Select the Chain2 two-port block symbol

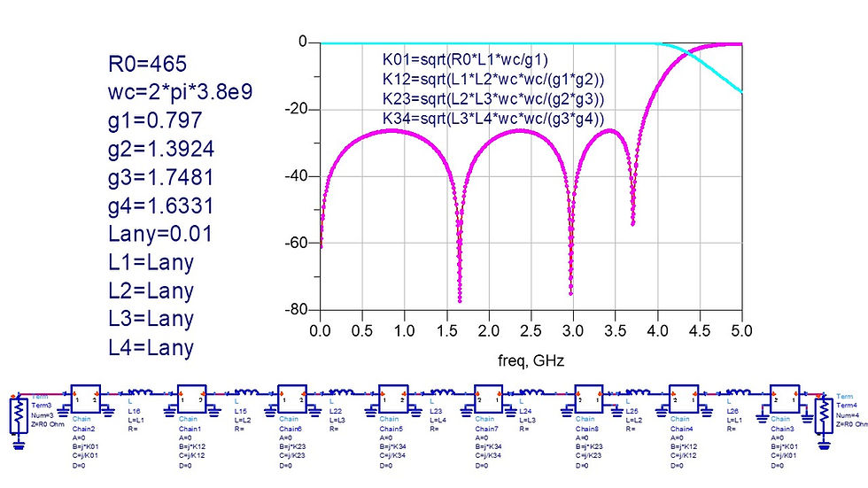(x=86, y=399)
